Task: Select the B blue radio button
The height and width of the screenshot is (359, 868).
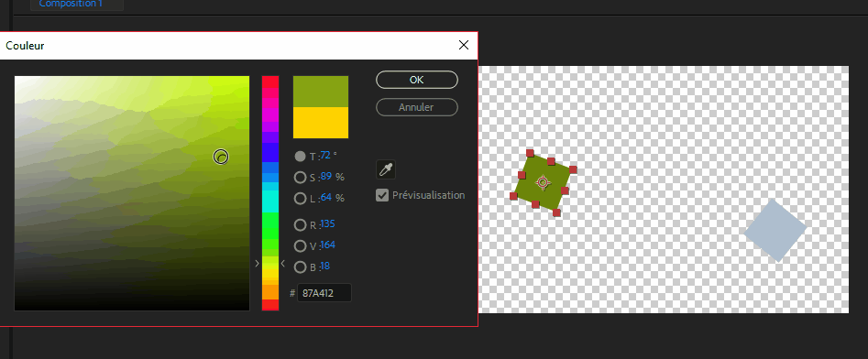Action: point(300,267)
